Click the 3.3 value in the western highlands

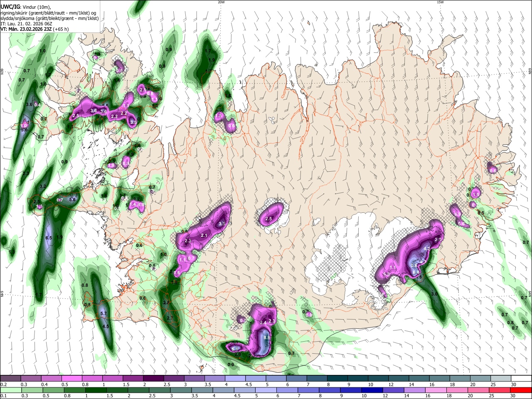(222, 224)
